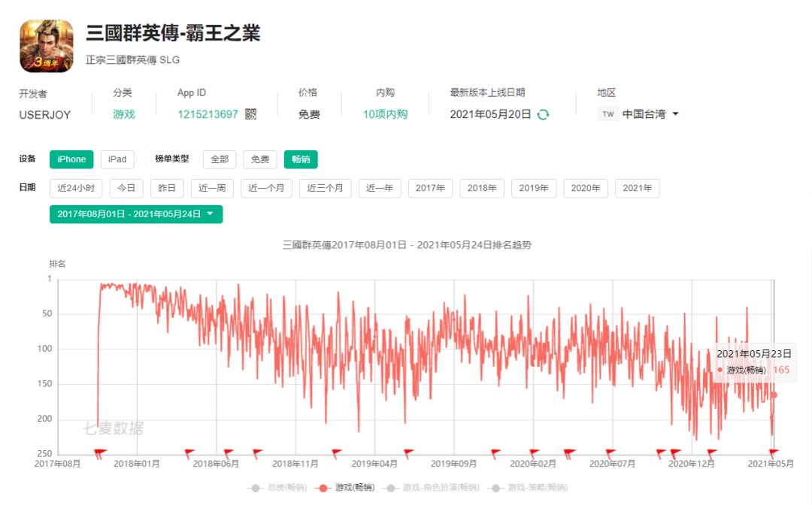This screenshot has width=812, height=505.
Task: Click the USERJOY developer name
Action: (x=45, y=115)
